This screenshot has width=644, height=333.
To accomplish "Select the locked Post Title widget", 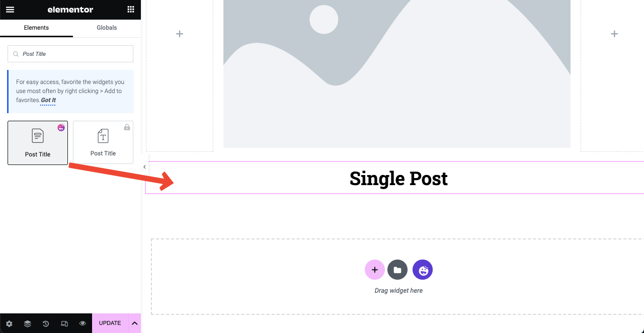I will coord(103,142).
